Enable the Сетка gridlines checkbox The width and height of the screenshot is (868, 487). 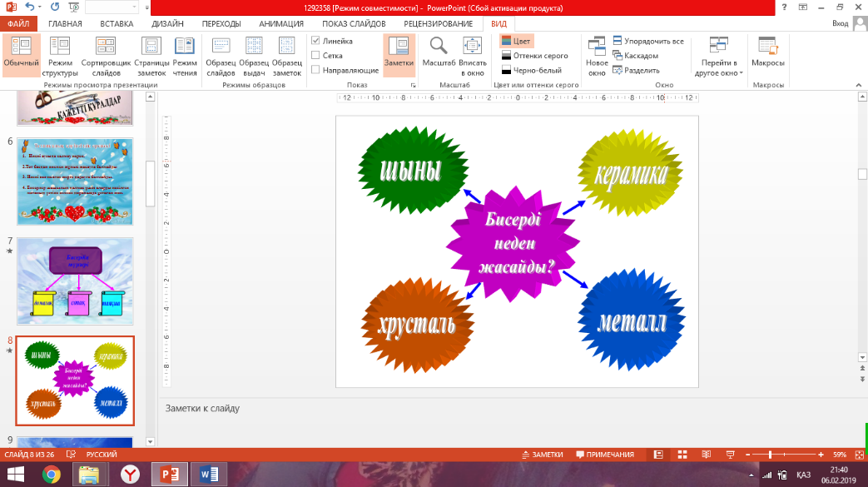pyautogui.click(x=315, y=56)
